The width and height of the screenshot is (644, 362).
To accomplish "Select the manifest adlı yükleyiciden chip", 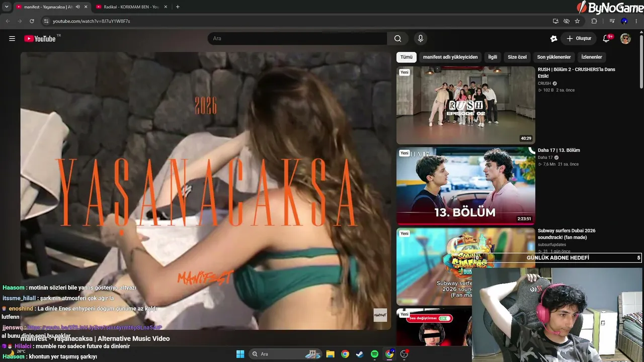I will pyautogui.click(x=450, y=57).
